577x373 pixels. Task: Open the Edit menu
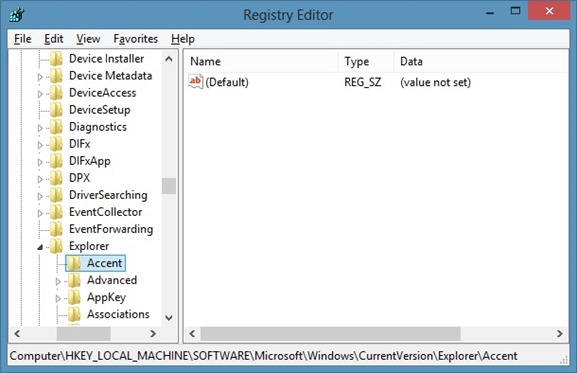(54, 39)
